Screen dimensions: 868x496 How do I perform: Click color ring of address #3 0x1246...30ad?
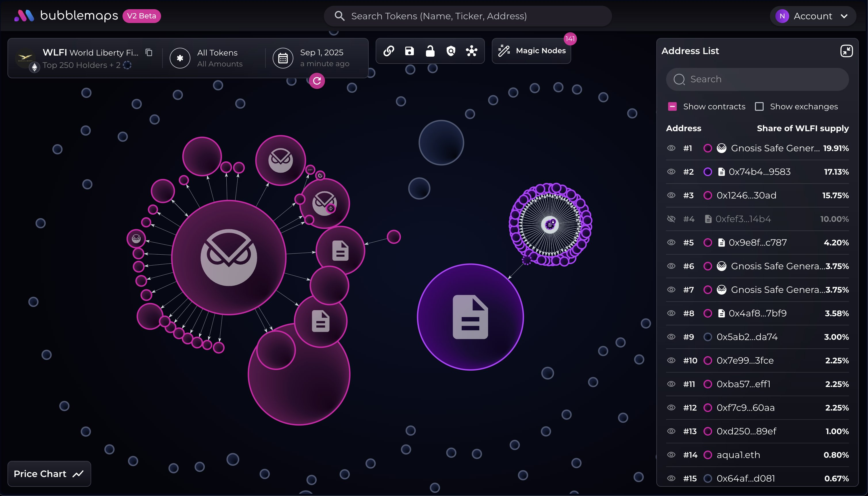pyautogui.click(x=708, y=196)
